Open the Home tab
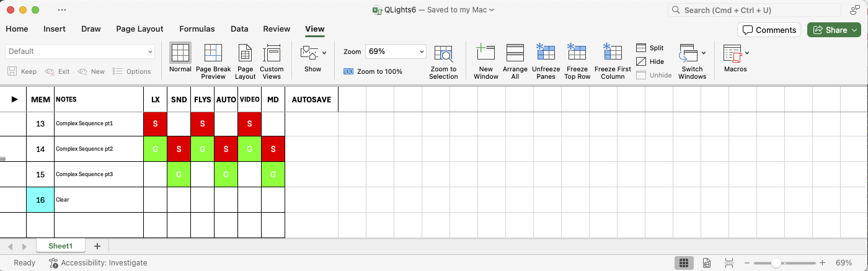868x271 pixels. (17, 29)
